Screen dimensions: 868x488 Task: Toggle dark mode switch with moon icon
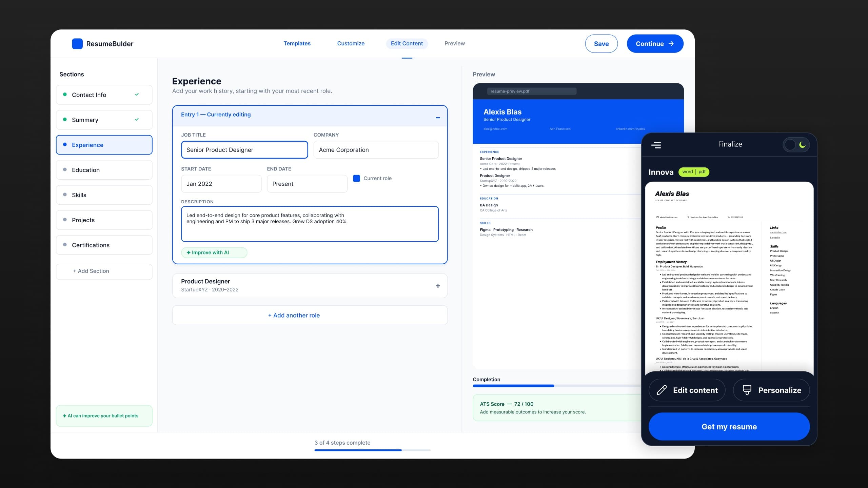point(796,145)
